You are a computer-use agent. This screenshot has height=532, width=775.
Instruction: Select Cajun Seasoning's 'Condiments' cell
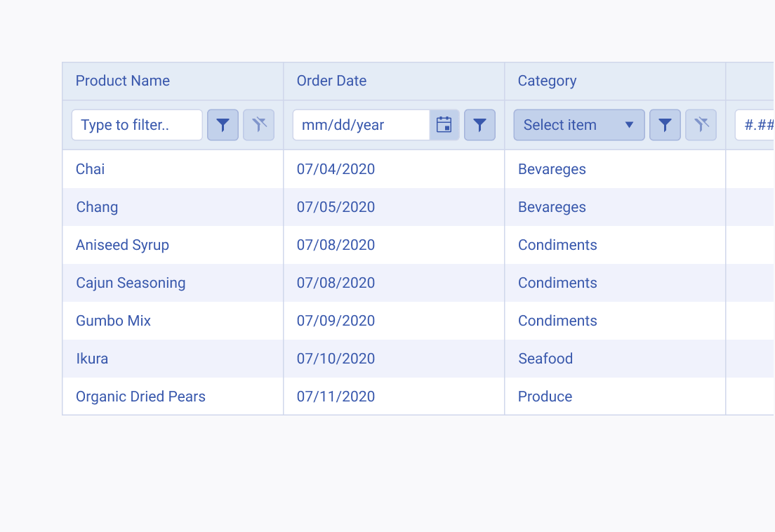click(x=615, y=283)
